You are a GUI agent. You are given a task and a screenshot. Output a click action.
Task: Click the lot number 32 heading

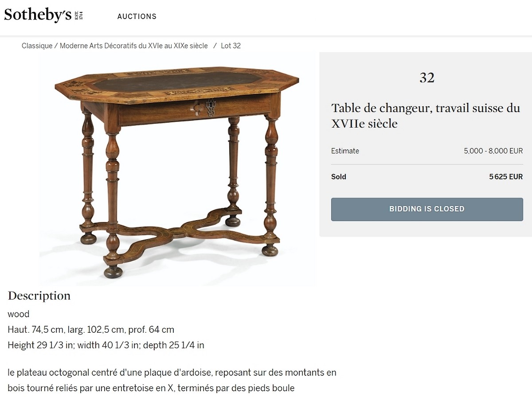point(427,78)
